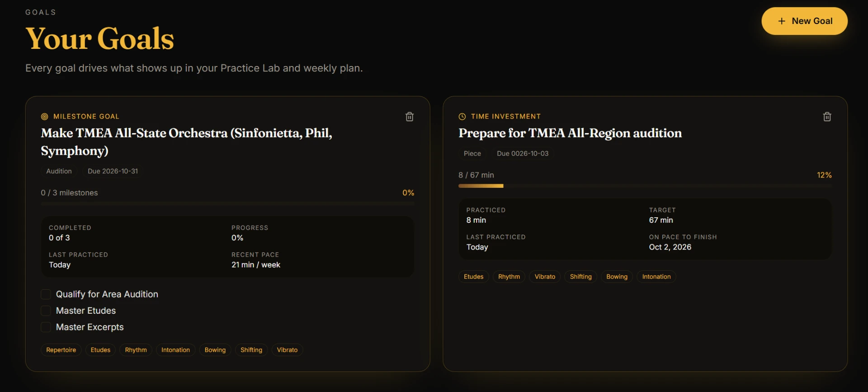Select the Repertoire tag on All-State goal
This screenshot has width=868, height=392.
[x=61, y=350]
